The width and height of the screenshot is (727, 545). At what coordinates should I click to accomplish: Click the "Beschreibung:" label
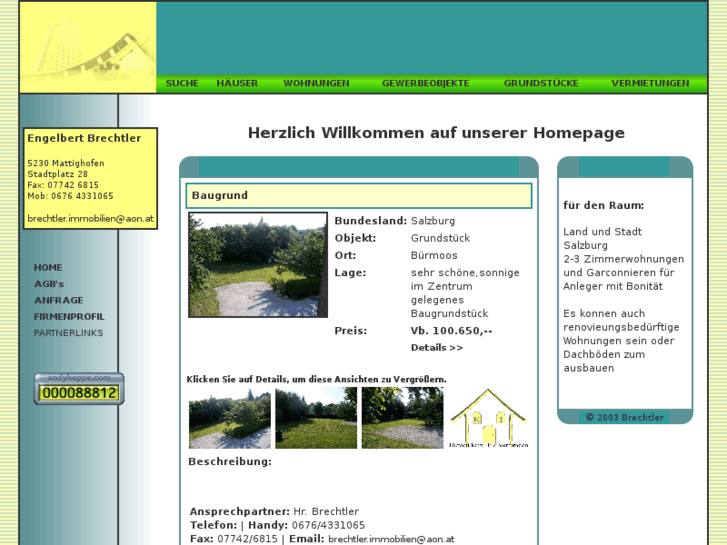tap(230, 462)
